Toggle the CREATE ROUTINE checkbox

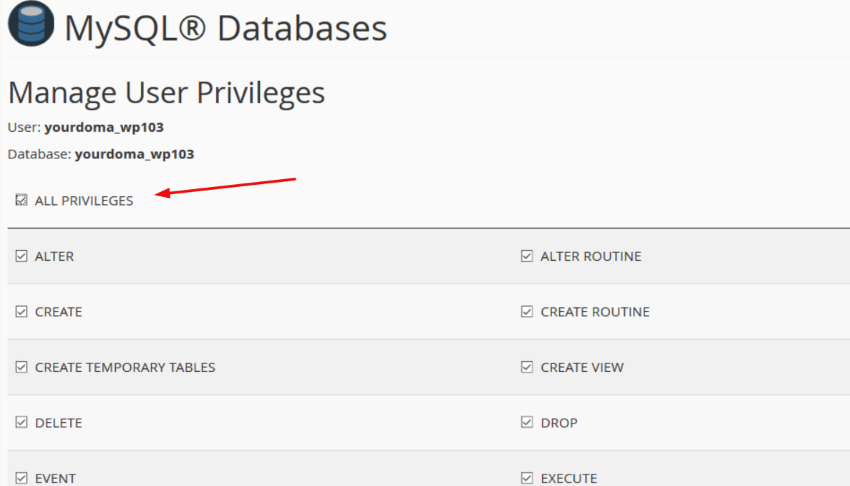click(x=527, y=312)
